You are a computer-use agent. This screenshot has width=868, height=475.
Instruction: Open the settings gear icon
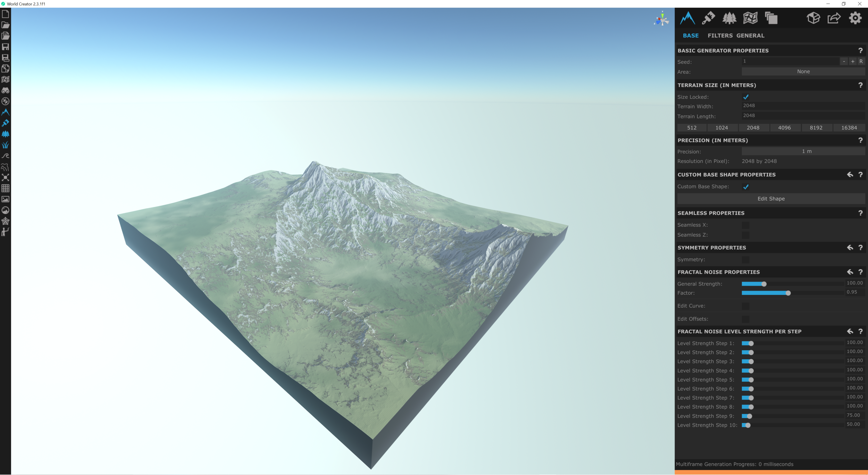pos(855,18)
